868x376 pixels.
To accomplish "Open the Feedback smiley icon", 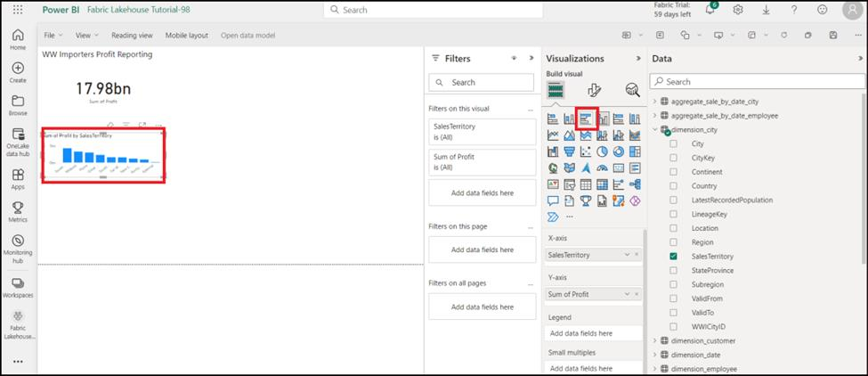I will pos(823,10).
